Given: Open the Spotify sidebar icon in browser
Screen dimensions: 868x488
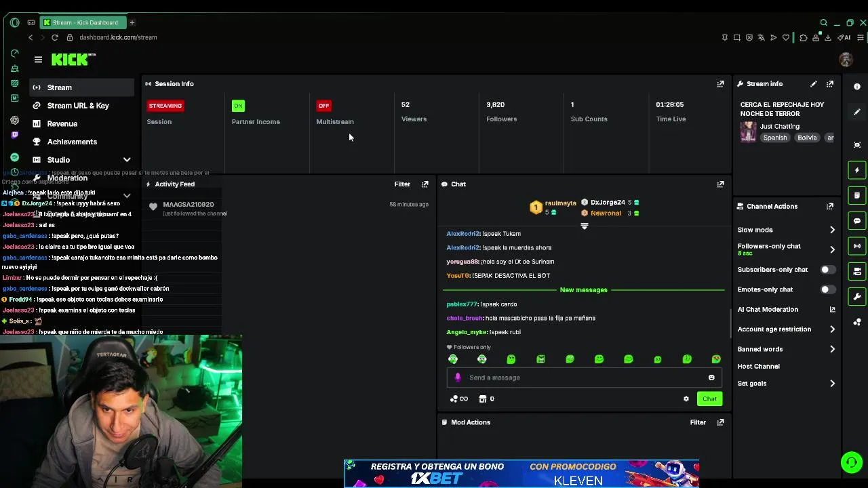Looking at the screenshot, I should (15, 157).
